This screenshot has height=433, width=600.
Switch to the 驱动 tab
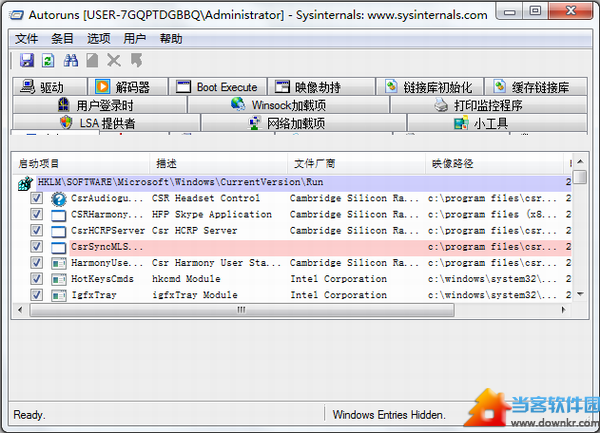tap(50, 87)
